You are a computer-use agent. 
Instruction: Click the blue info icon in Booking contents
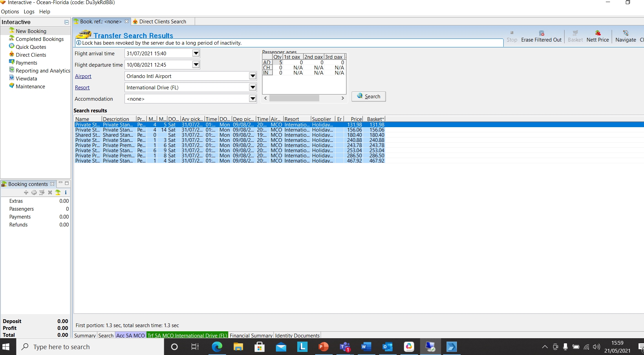65,192
